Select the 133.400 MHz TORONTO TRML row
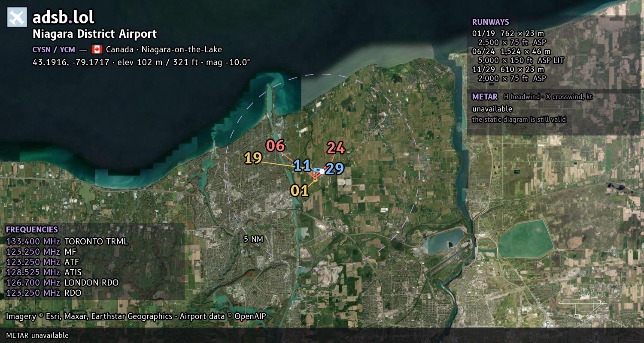The width and height of the screenshot is (644, 343). pos(67,241)
